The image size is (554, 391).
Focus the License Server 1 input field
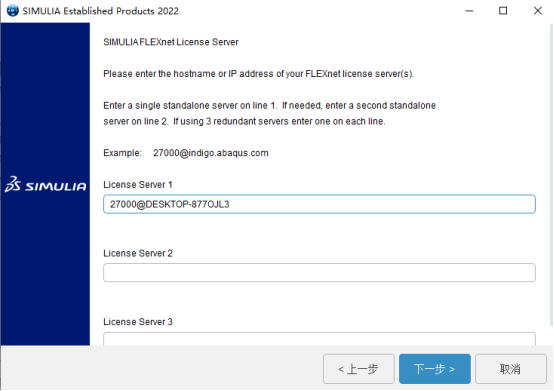click(319, 204)
